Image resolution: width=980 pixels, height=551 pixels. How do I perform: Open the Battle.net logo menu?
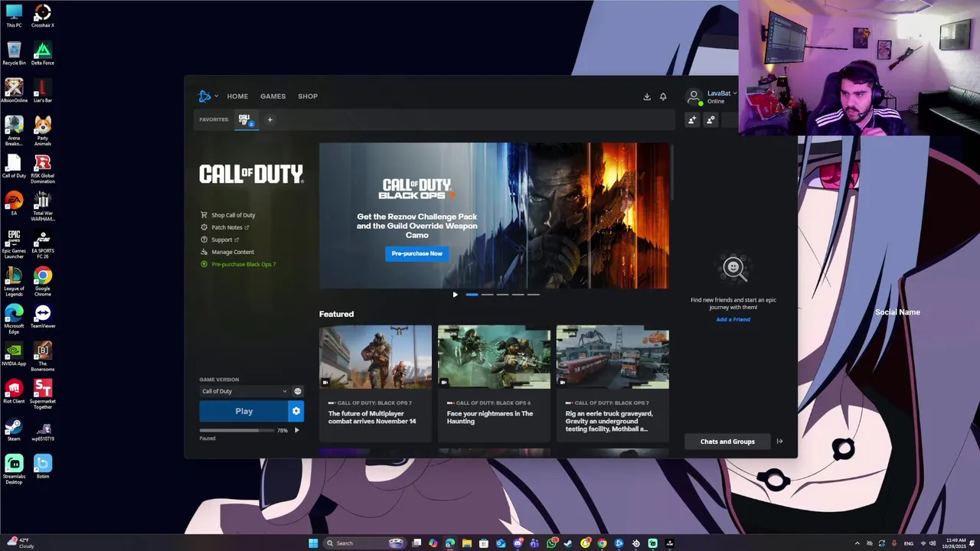coord(204,96)
